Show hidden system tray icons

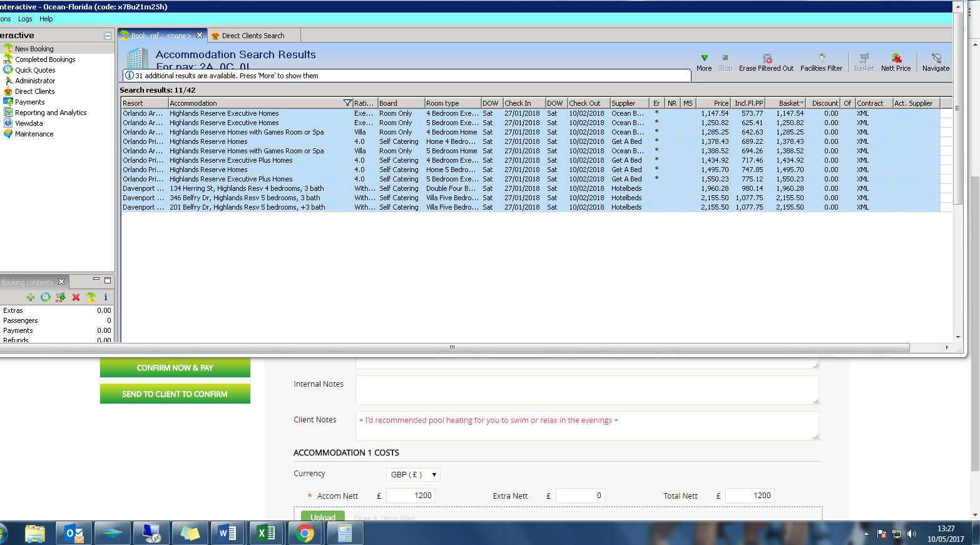tap(866, 534)
